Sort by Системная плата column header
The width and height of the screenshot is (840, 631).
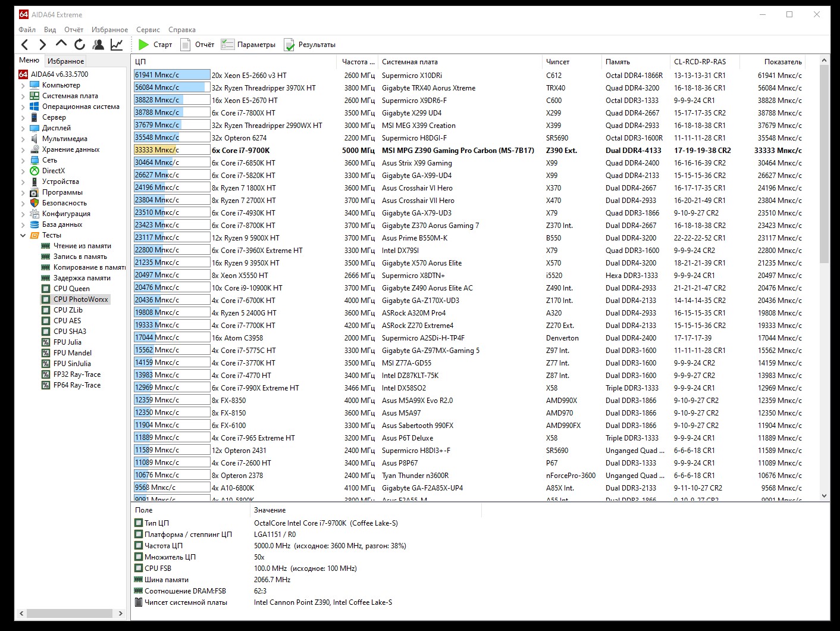point(459,62)
